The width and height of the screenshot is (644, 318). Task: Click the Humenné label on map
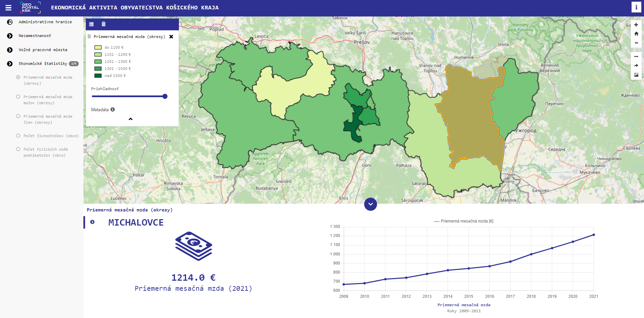pos(464,57)
